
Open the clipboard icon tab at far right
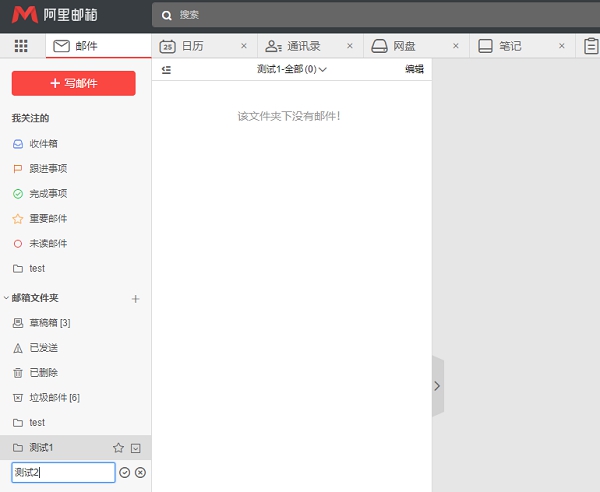[x=592, y=46]
